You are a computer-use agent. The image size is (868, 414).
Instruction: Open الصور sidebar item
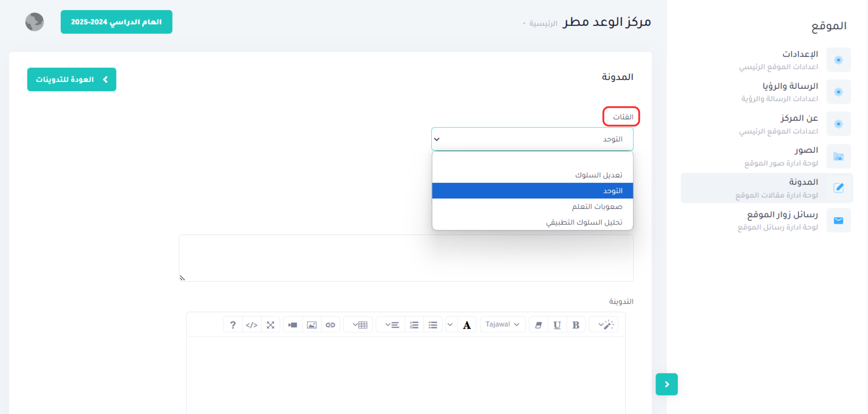click(x=767, y=156)
